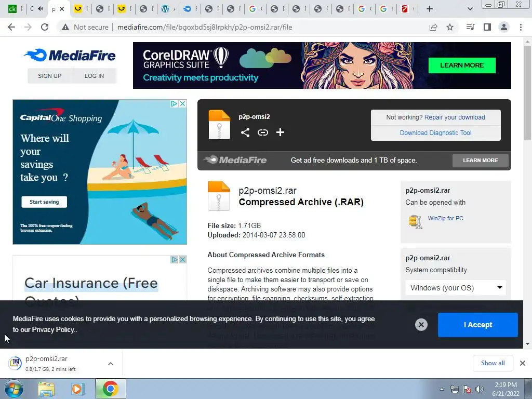Click the Chrome taskbar icon
Viewport: 532px width, 399px height.
point(110,389)
